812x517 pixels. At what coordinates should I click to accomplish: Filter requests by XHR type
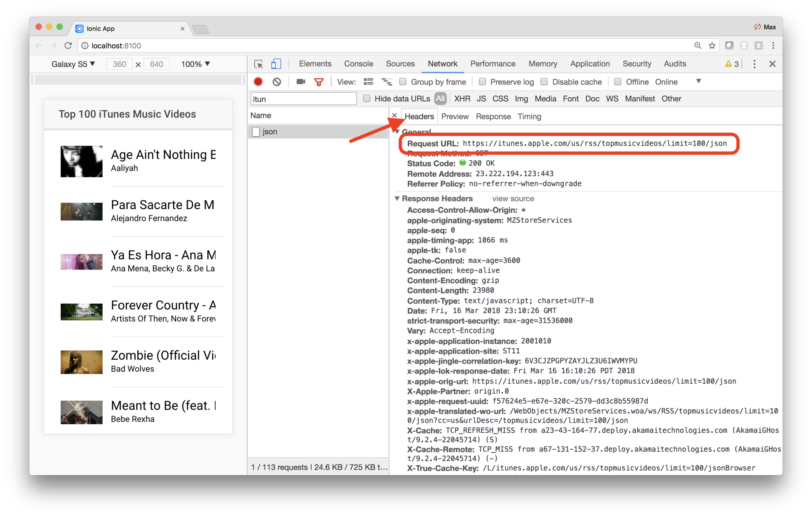click(462, 99)
